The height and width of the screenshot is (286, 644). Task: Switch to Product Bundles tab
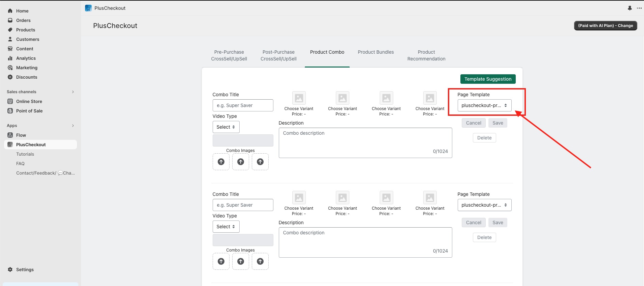(x=376, y=52)
